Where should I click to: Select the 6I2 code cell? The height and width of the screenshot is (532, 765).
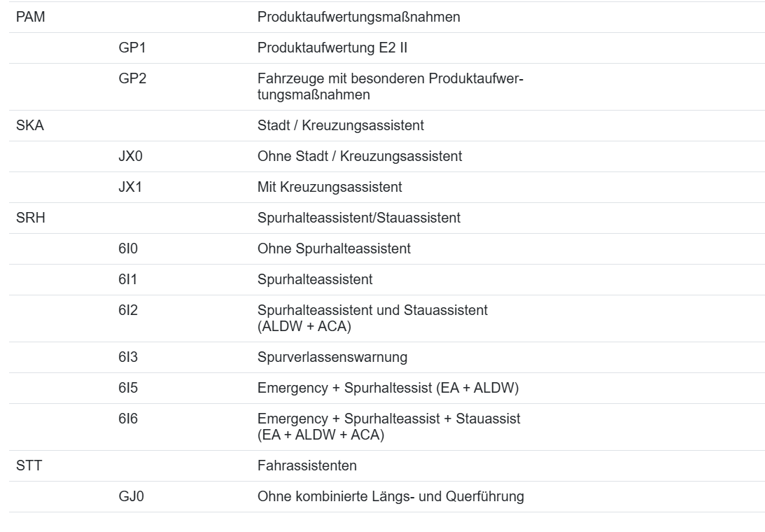click(x=127, y=310)
